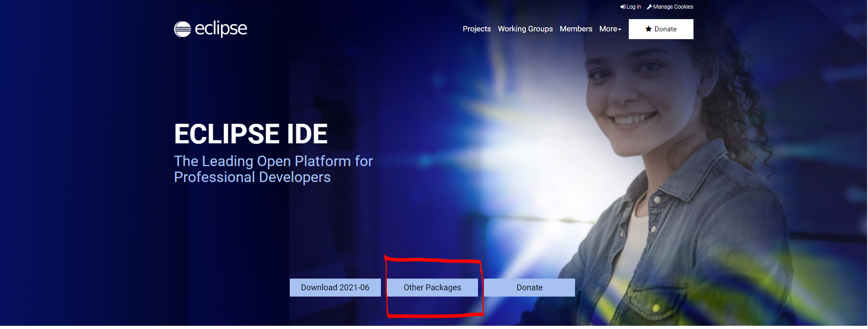Image resolution: width=868 pixels, height=329 pixels.
Task: Open Manage Cookies settings
Action: [x=670, y=7]
